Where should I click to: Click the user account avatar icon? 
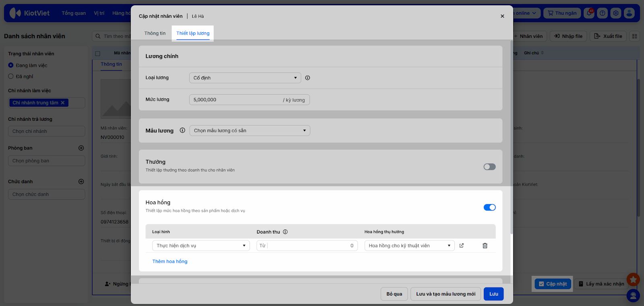pos(629,13)
